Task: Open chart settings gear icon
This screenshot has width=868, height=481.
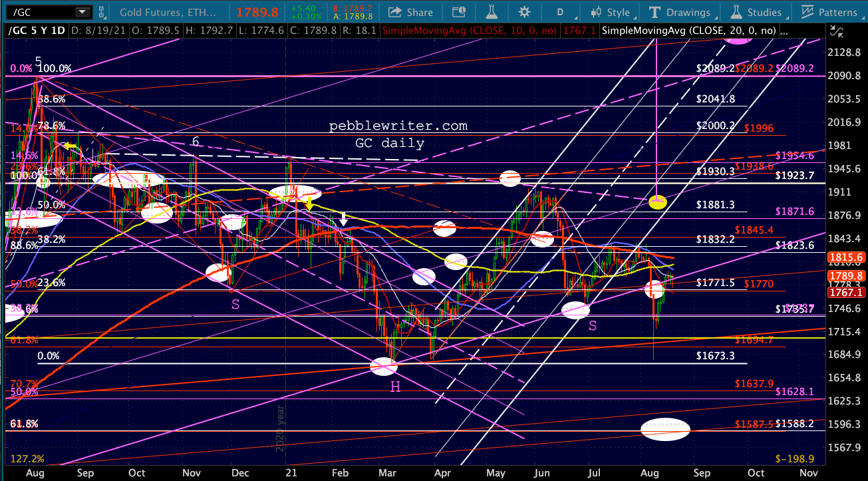Action: click(x=524, y=12)
